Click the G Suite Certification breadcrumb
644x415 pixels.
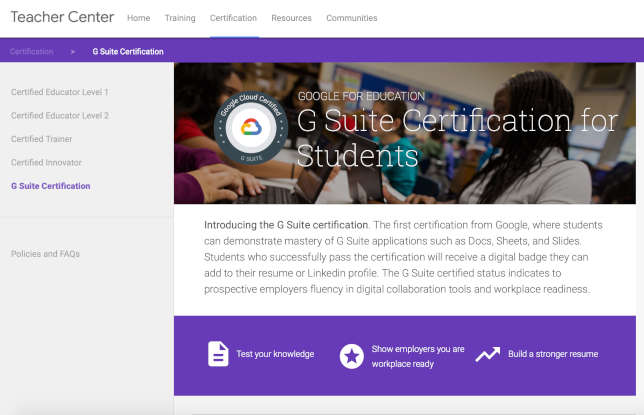(x=128, y=52)
